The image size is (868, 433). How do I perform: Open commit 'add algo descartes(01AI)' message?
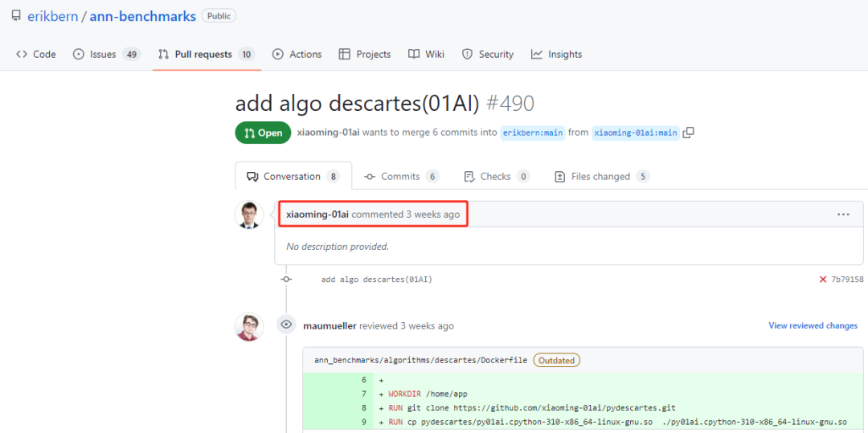tap(377, 280)
